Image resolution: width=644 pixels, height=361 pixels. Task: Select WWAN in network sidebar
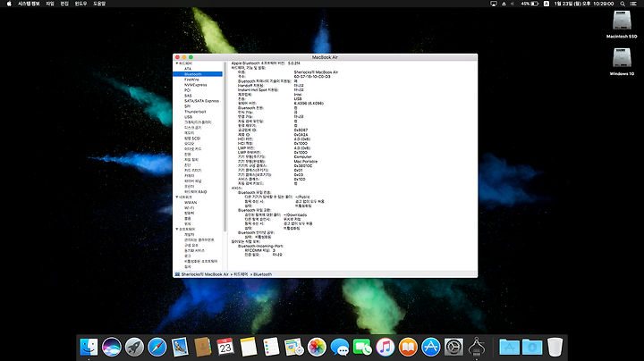(191, 203)
